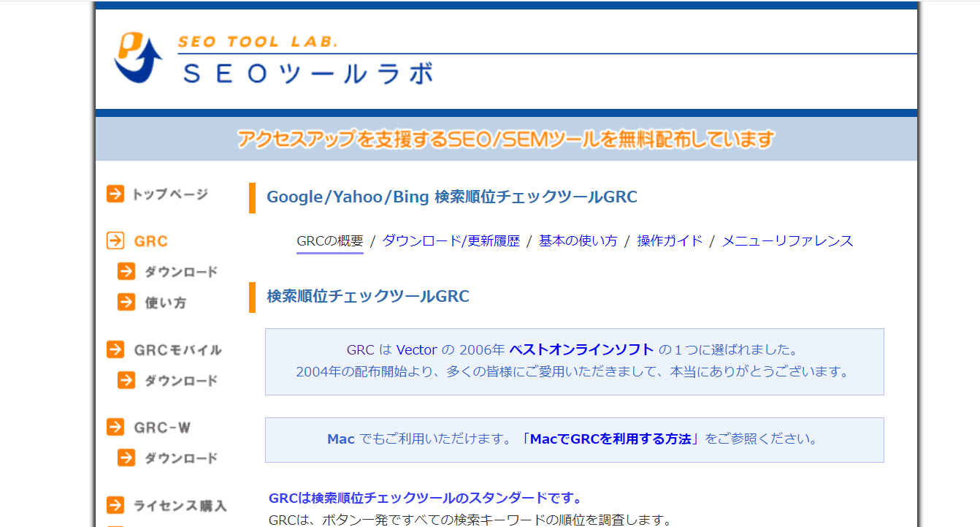Select GRC in the sidebar menu
980x527 pixels.
(x=151, y=241)
